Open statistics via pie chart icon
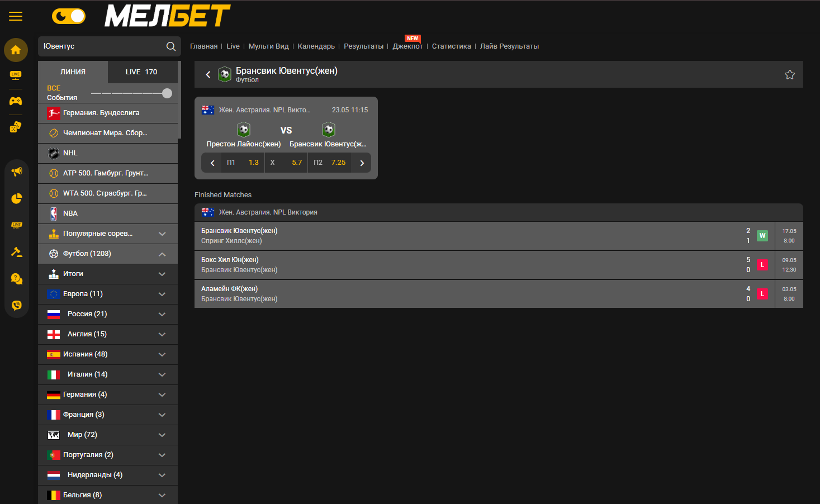 [17, 198]
